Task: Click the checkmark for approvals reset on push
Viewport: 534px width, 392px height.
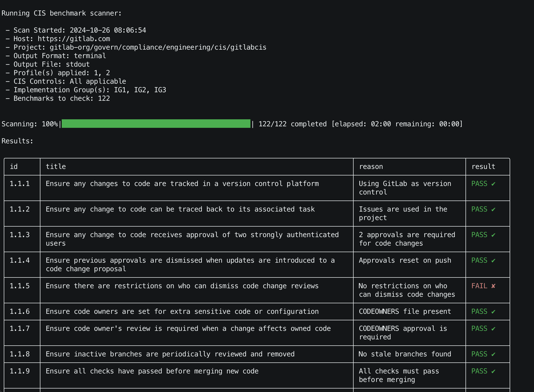Action: click(x=494, y=260)
